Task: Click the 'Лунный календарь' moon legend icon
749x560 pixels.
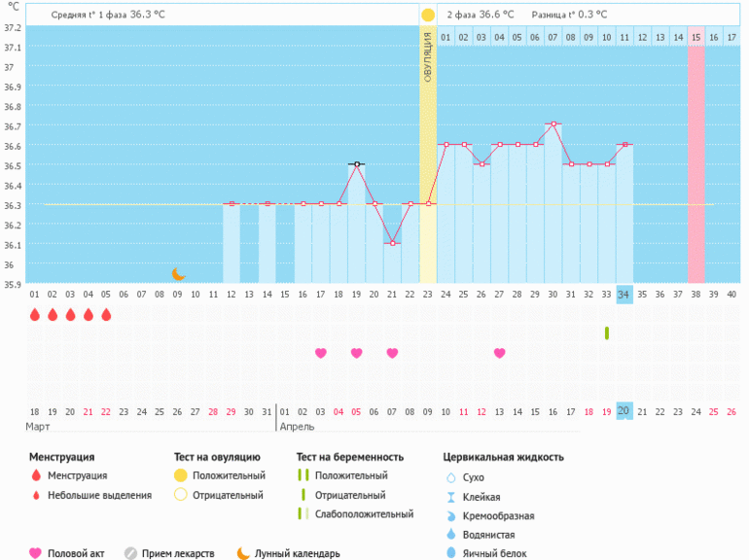Action: coord(243,553)
